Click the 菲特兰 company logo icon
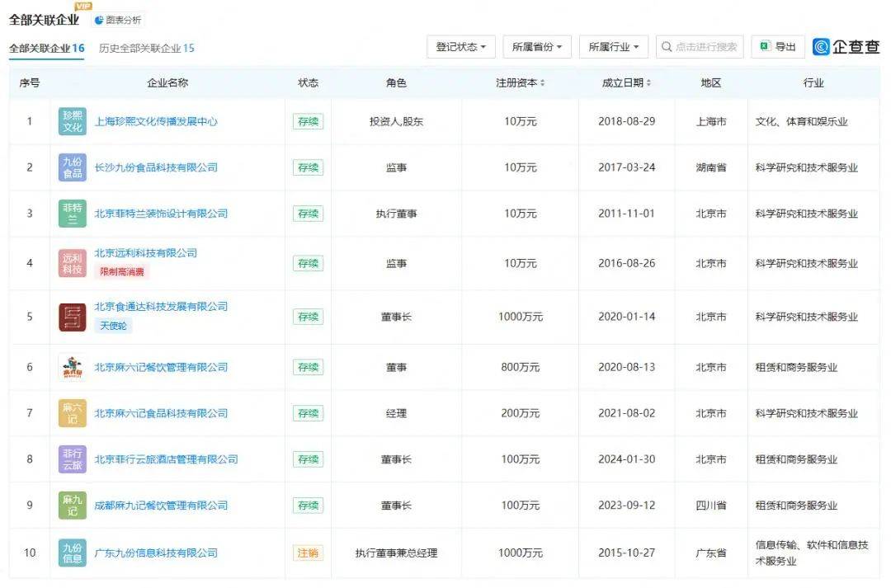This screenshot has width=891, height=588. click(x=72, y=214)
